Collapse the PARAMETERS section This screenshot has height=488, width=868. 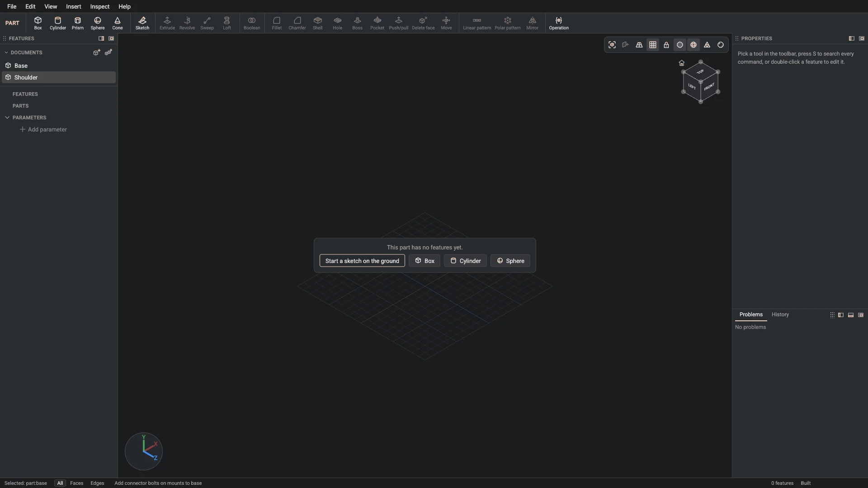[x=7, y=117]
